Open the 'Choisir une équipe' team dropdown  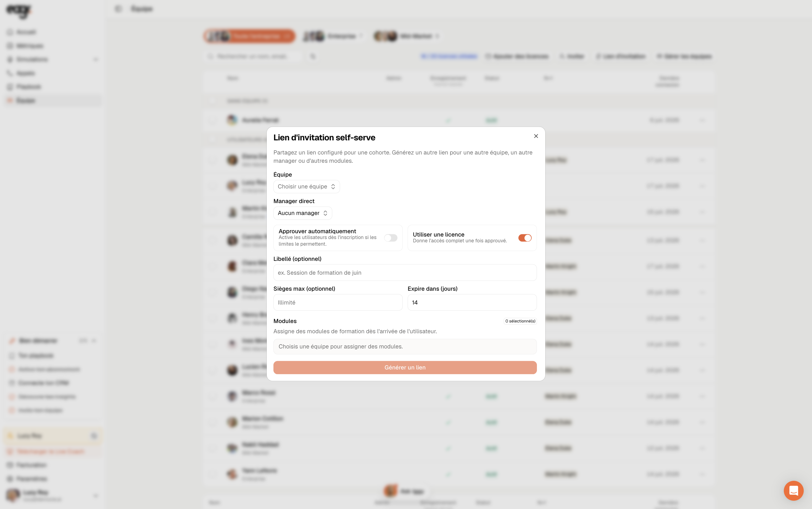307,187
